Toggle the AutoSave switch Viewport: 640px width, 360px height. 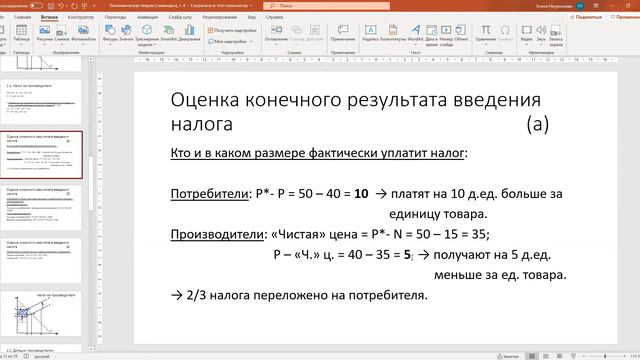[x=36, y=6]
